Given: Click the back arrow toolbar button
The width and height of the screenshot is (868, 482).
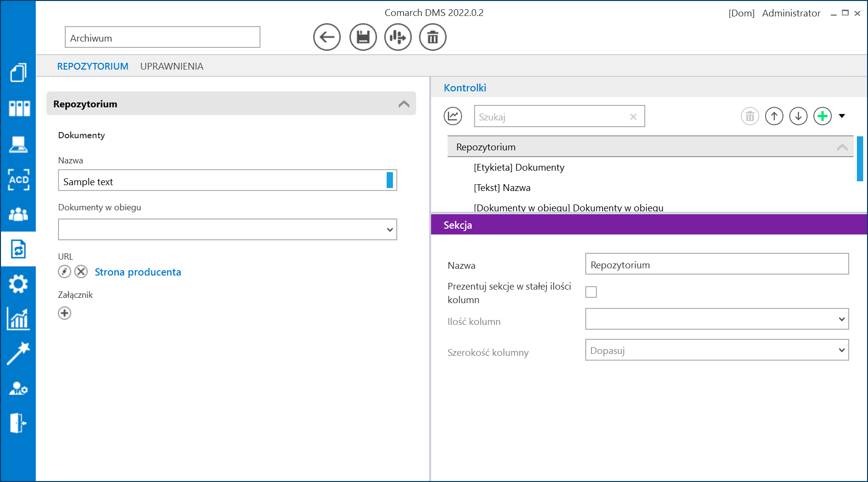Looking at the screenshot, I should pos(327,37).
